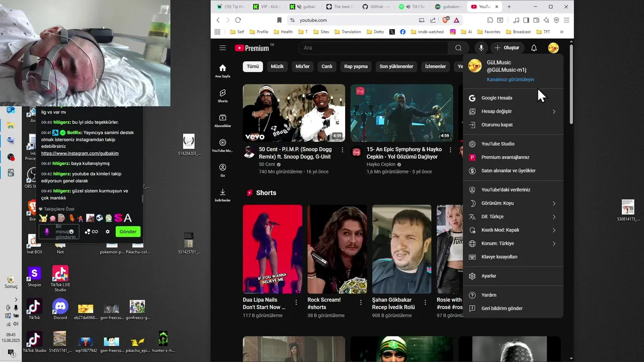This screenshot has height=362, width=644.
Task: Open Yardım from account menu
Action: [x=513, y=295]
